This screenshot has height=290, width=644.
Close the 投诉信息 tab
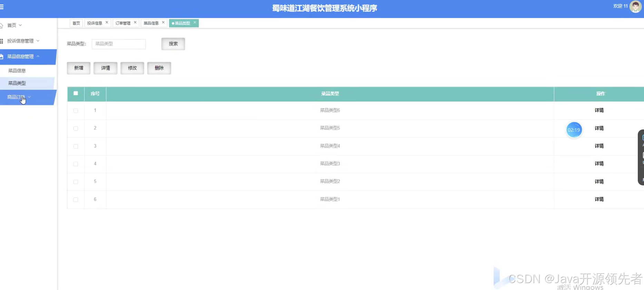[107, 22]
